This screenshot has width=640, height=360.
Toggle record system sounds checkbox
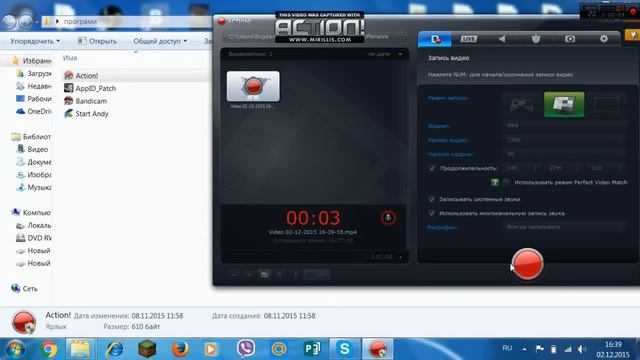(x=432, y=199)
